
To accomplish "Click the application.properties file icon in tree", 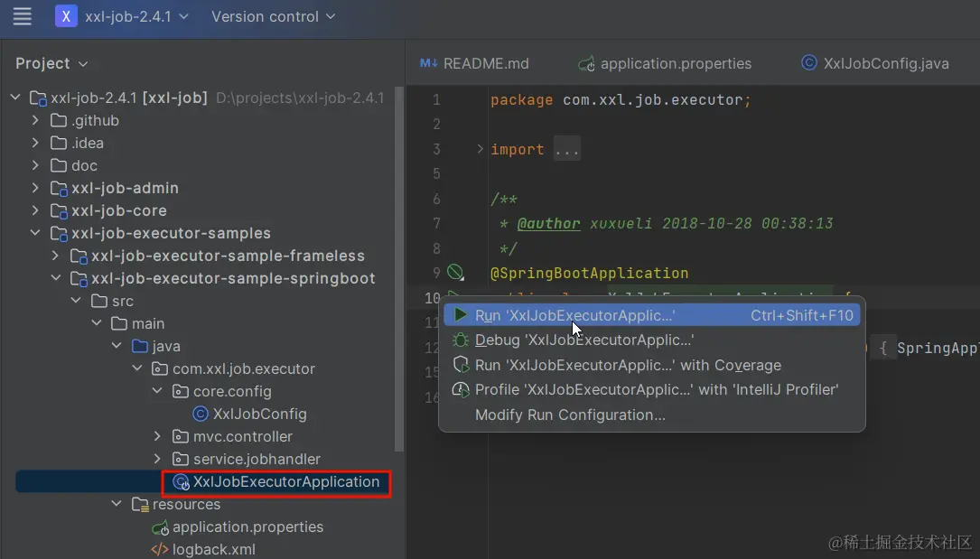I will tap(161, 527).
